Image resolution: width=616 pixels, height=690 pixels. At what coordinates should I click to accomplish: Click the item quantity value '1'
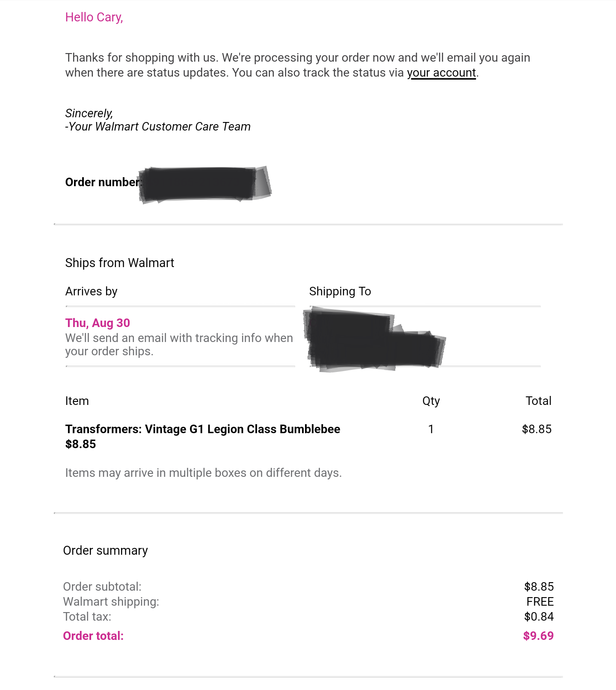point(431,429)
